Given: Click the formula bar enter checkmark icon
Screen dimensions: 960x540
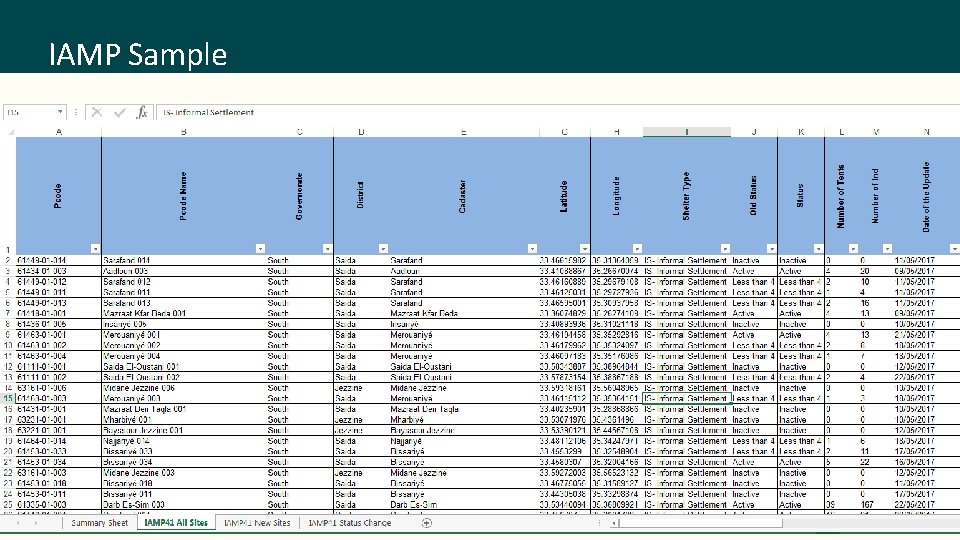Looking at the screenshot, I should click(x=120, y=112).
